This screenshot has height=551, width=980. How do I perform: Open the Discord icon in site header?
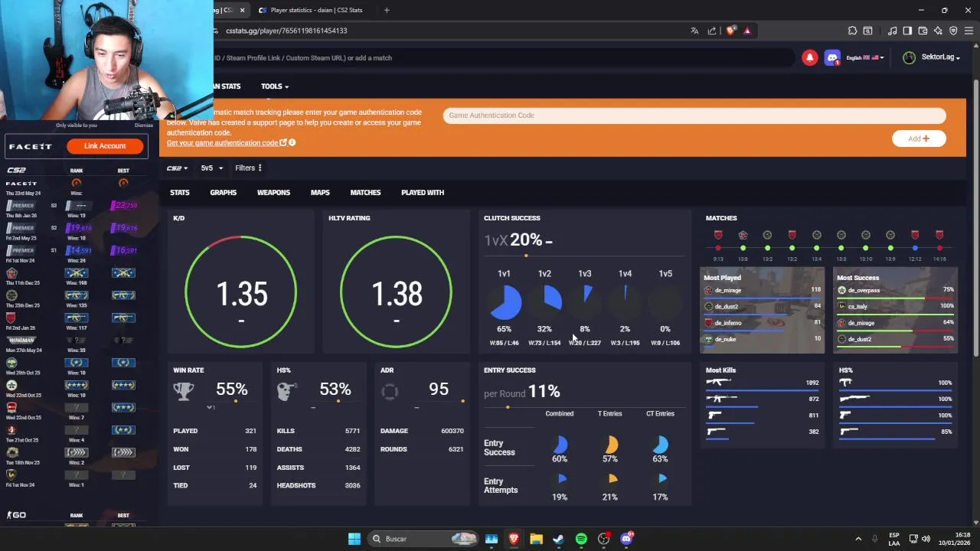click(x=832, y=58)
